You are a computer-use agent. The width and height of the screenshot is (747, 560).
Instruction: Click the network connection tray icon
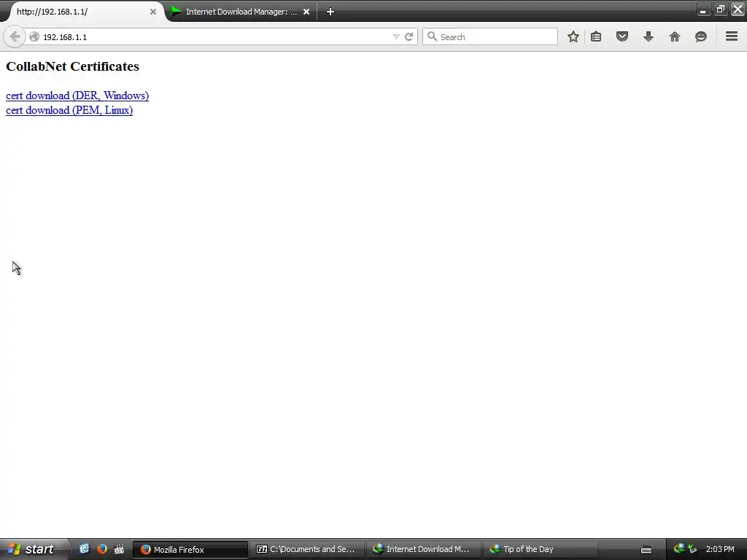(692, 549)
